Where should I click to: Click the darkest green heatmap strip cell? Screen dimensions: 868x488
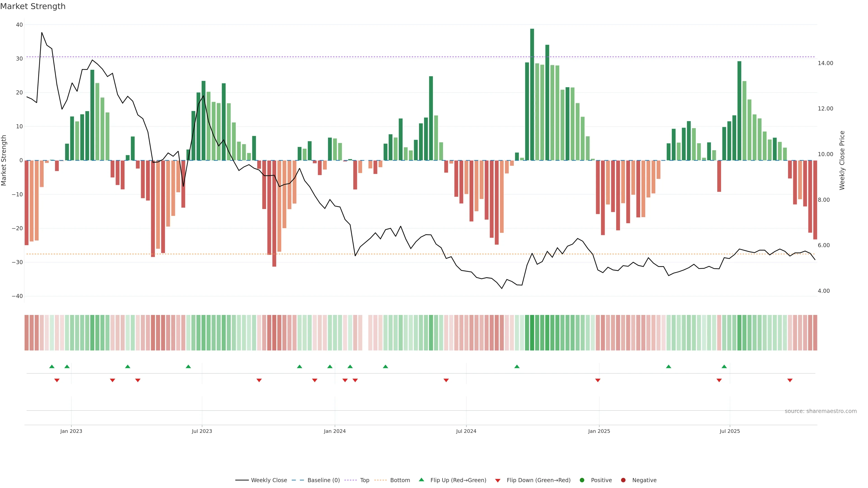click(532, 332)
